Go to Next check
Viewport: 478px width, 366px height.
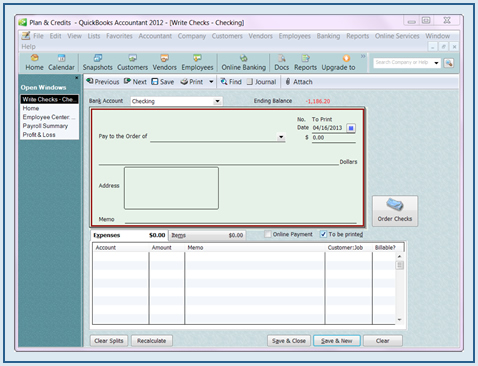(135, 82)
